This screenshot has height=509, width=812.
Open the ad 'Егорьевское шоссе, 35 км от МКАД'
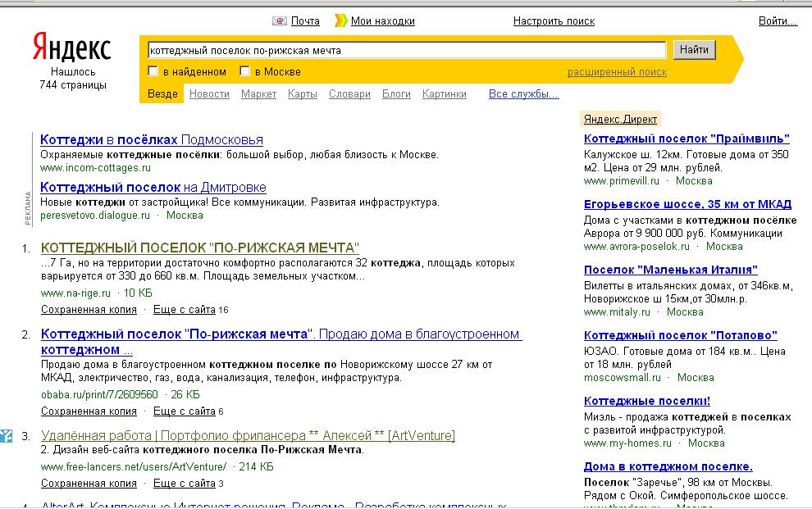point(687,204)
